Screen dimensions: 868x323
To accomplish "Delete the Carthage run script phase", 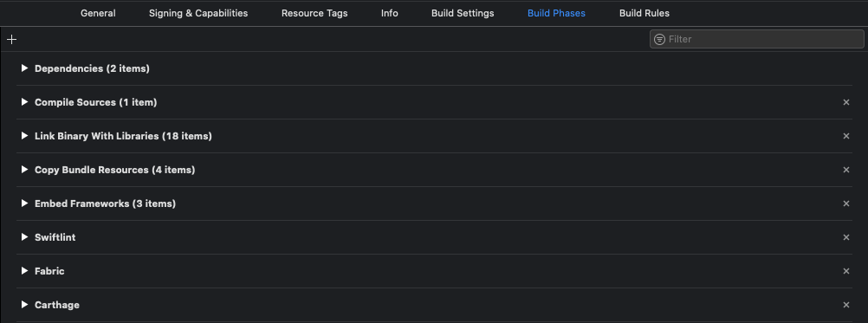I will [845, 305].
